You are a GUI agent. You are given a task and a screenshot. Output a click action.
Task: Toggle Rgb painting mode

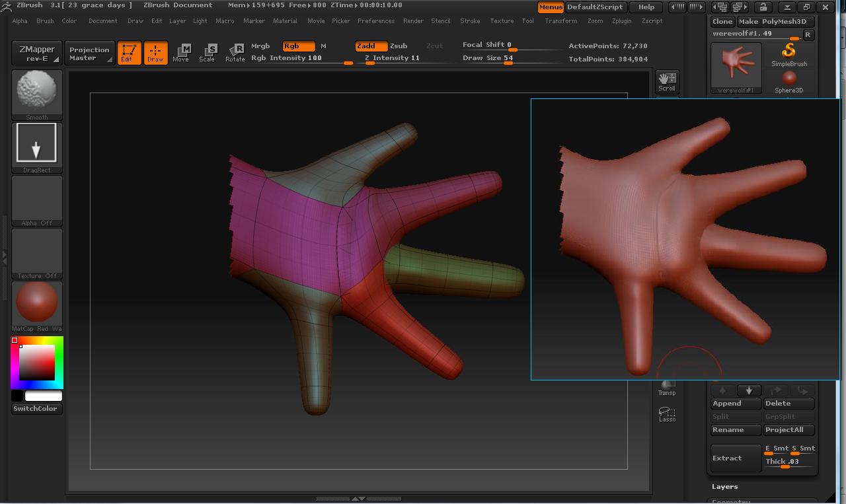[297, 46]
